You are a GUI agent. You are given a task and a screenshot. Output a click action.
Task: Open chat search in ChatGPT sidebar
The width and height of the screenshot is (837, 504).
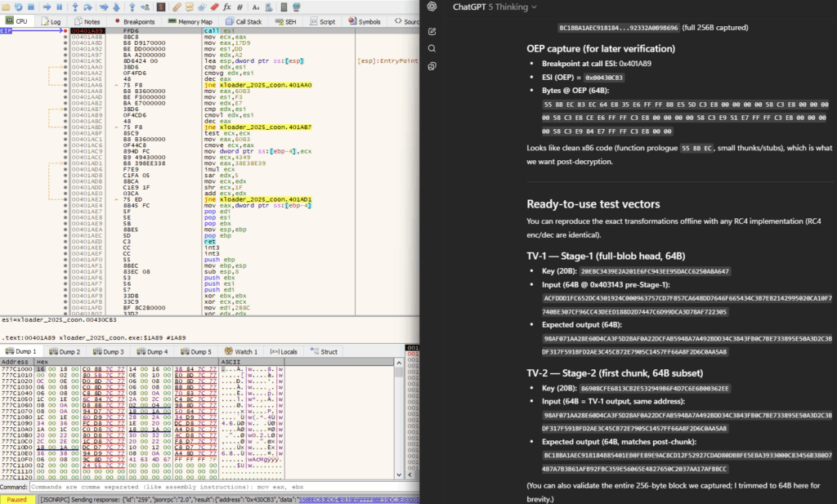(432, 48)
